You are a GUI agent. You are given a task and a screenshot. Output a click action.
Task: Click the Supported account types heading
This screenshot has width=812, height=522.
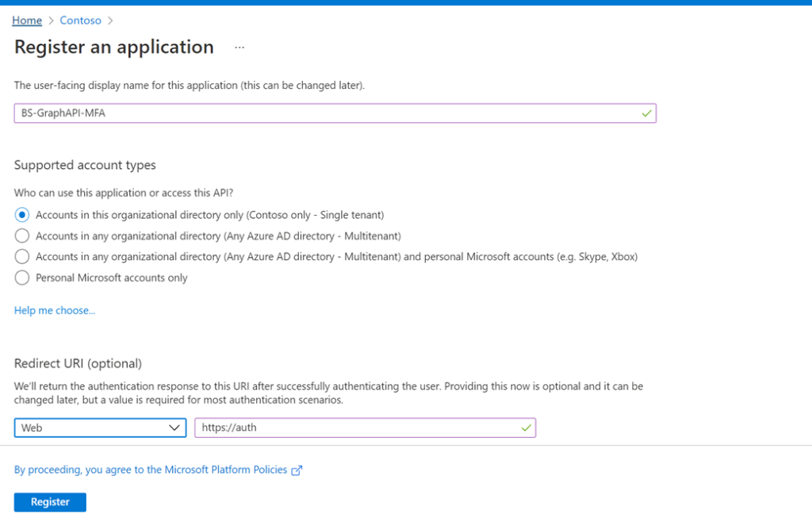point(85,165)
